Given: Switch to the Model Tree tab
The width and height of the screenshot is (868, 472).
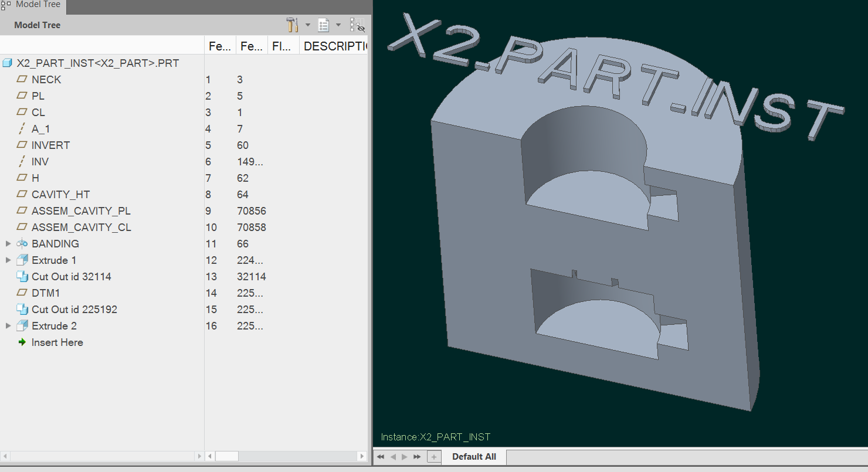Looking at the screenshot, I should [x=32, y=5].
